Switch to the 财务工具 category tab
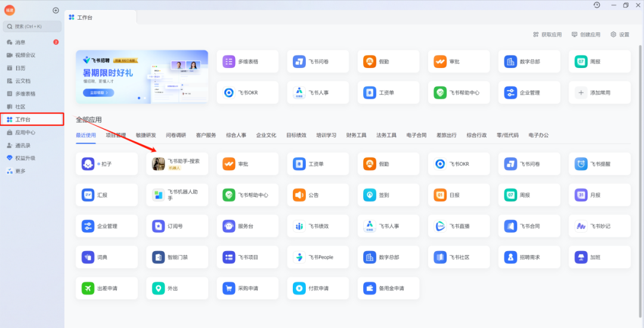644x328 pixels. (x=356, y=135)
